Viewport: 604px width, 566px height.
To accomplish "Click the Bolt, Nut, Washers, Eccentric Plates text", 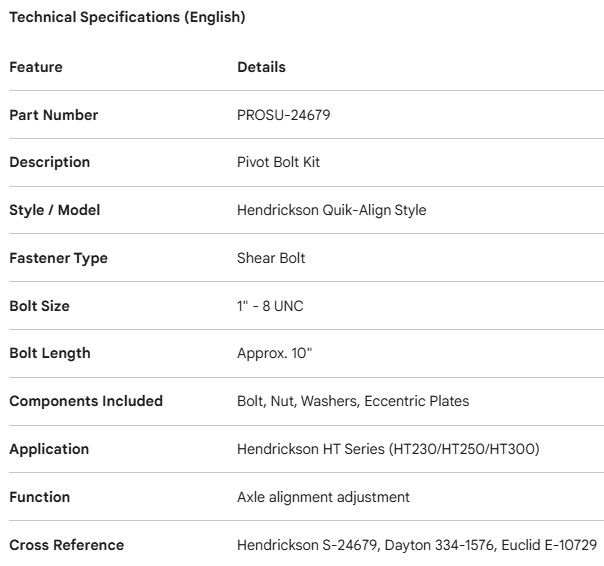I will tap(353, 401).
